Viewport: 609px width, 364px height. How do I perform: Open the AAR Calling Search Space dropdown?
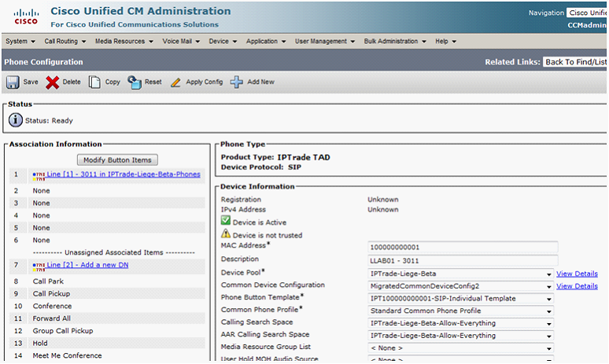(460, 336)
